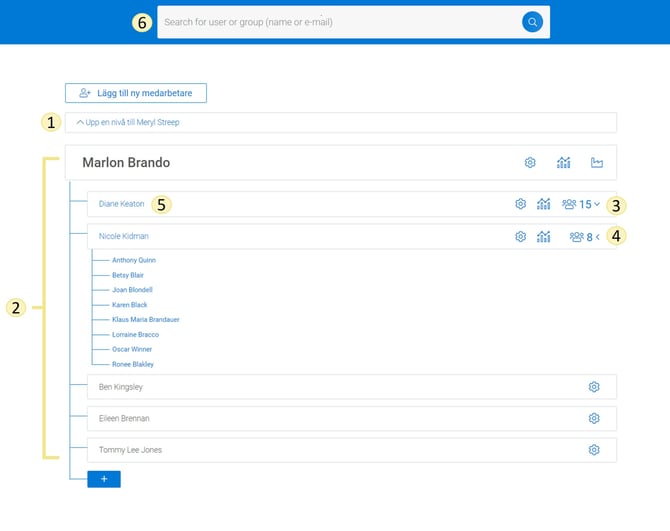Open settings gear for Tommy Lee Jones

tap(594, 450)
